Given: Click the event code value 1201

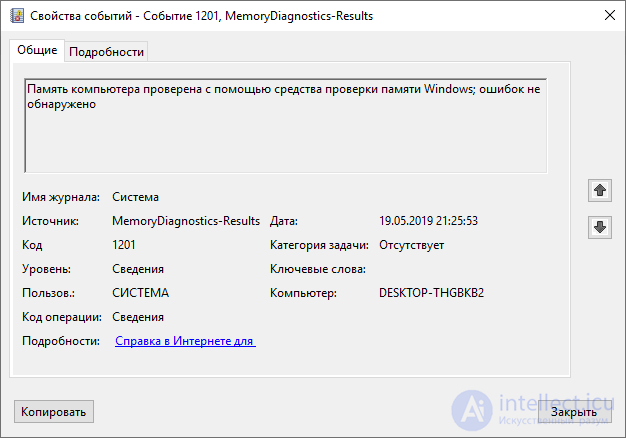Looking at the screenshot, I should pos(124,245).
